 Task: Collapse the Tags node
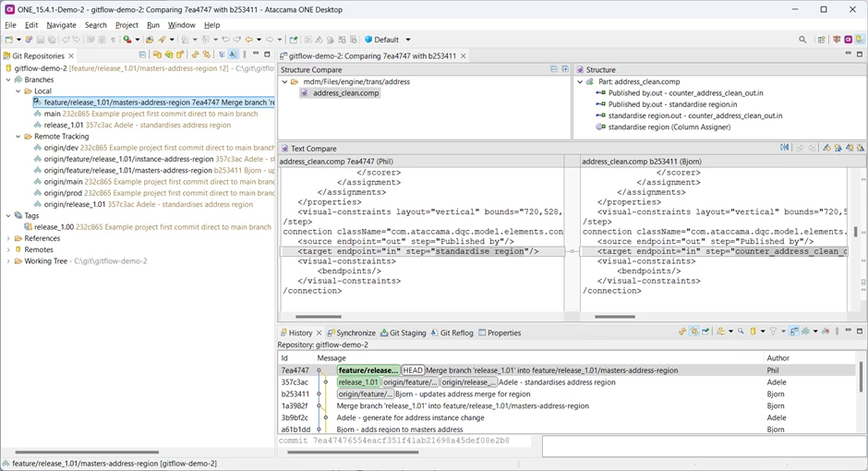[x=8, y=215]
